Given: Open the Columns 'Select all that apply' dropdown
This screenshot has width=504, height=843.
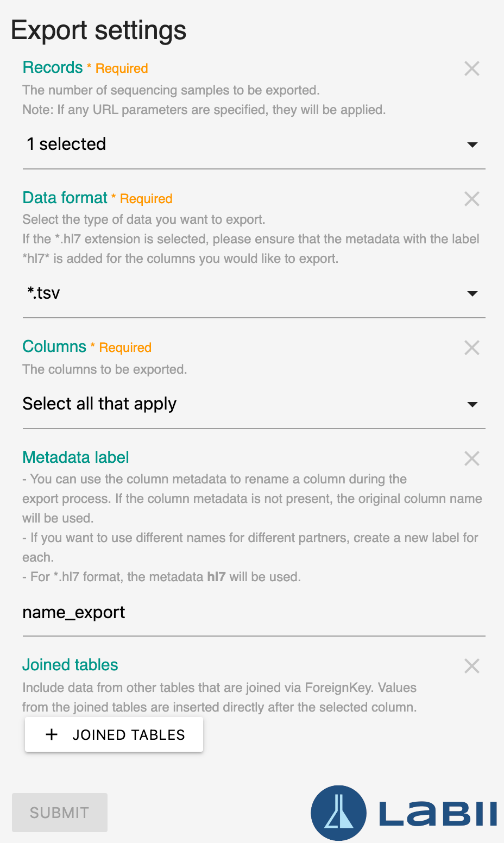Looking at the screenshot, I should (x=254, y=404).
